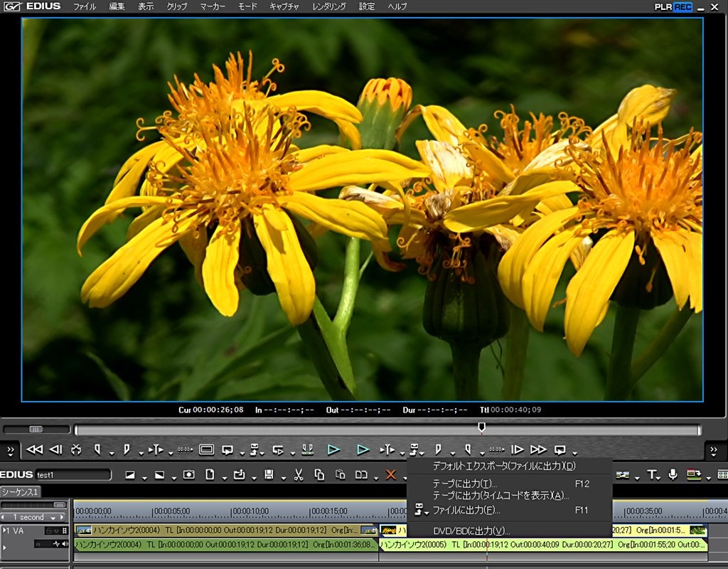Click the timeline zoom slider above 1 second
This screenshot has width=728, height=569.
click(x=60, y=504)
